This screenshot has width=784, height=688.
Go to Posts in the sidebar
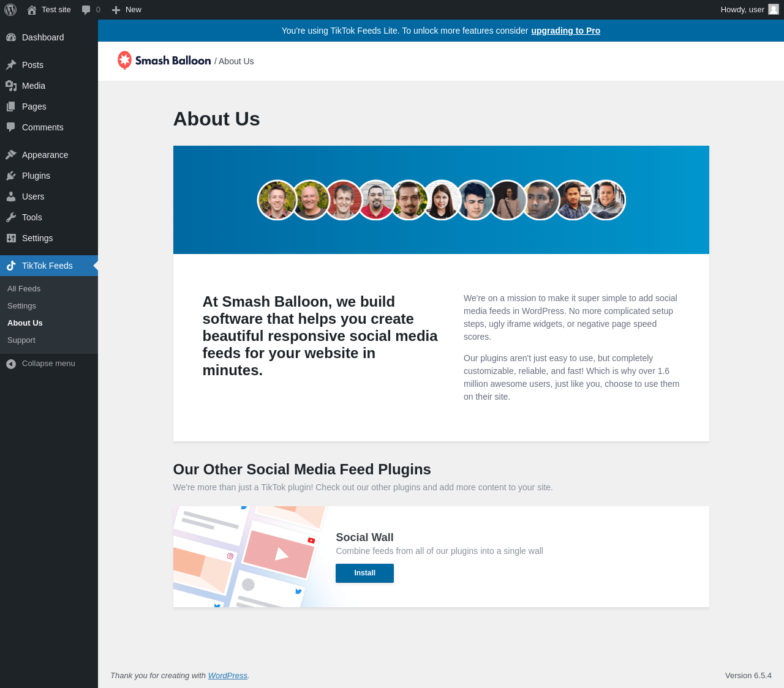32,65
